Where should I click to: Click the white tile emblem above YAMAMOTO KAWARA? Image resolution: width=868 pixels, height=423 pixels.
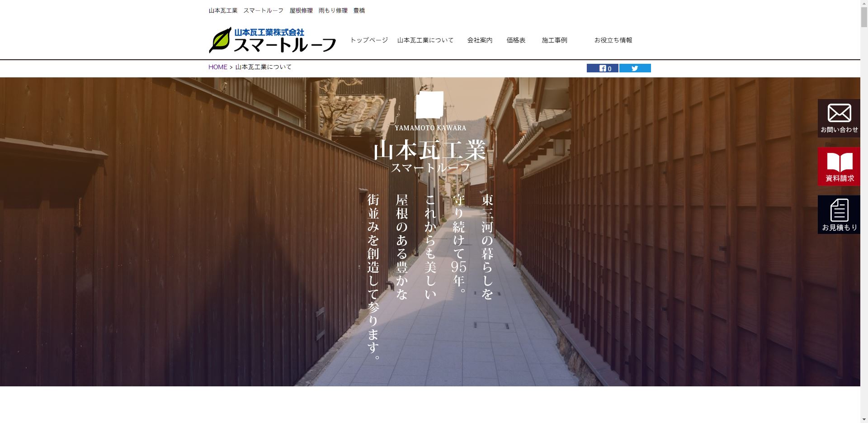tap(429, 105)
